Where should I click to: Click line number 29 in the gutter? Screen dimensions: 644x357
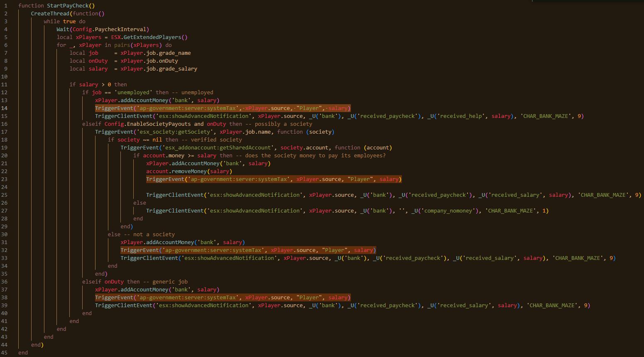click(4, 227)
